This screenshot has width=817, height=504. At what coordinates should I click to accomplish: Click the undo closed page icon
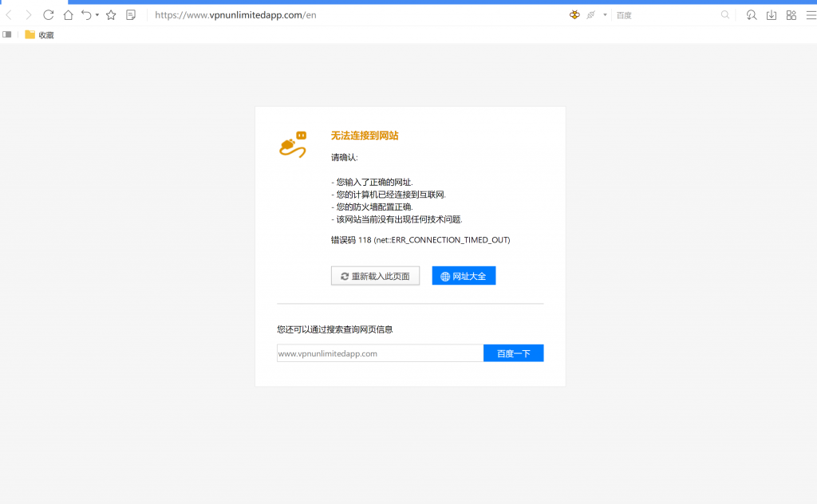point(86,15)
